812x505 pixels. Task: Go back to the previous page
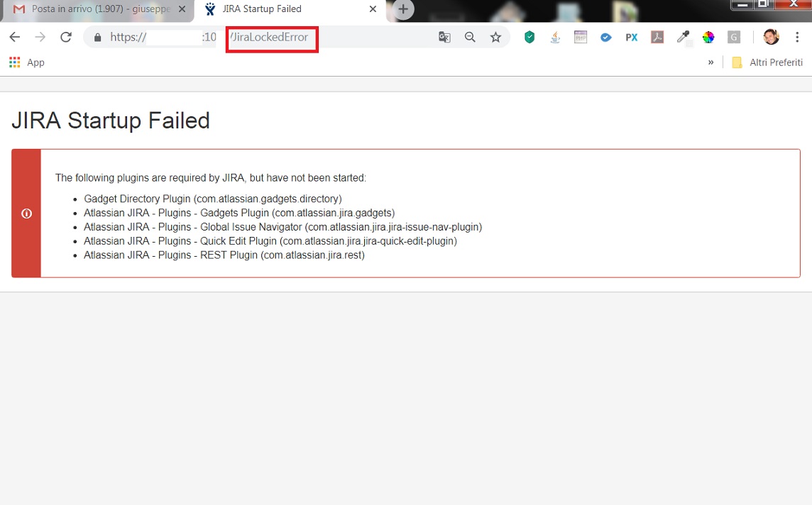coord(15,38)
